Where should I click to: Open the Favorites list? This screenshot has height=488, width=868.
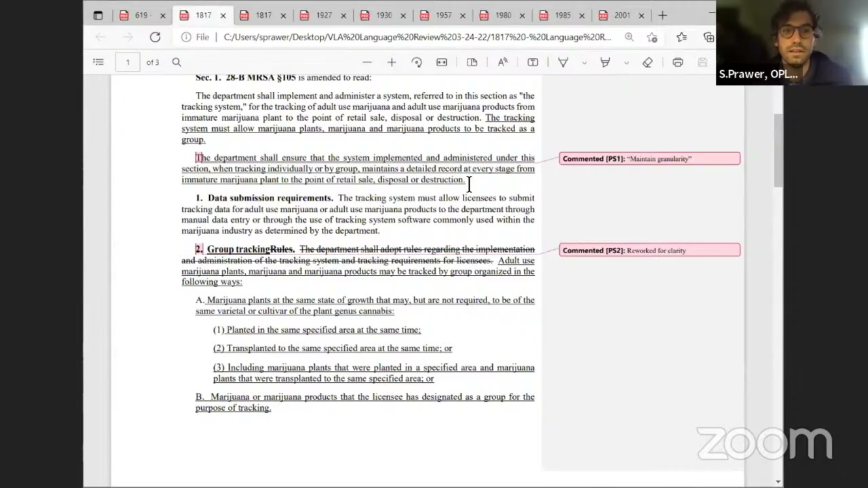point(682,37)
